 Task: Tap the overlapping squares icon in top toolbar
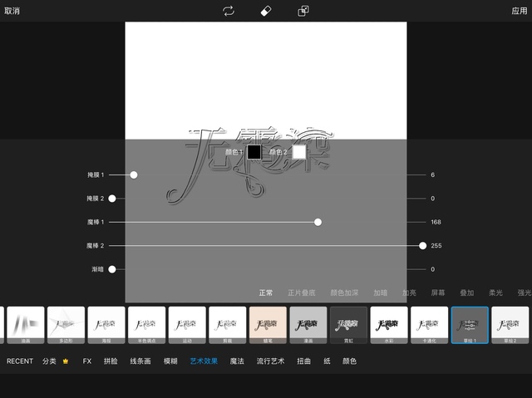tap(303, 11)
